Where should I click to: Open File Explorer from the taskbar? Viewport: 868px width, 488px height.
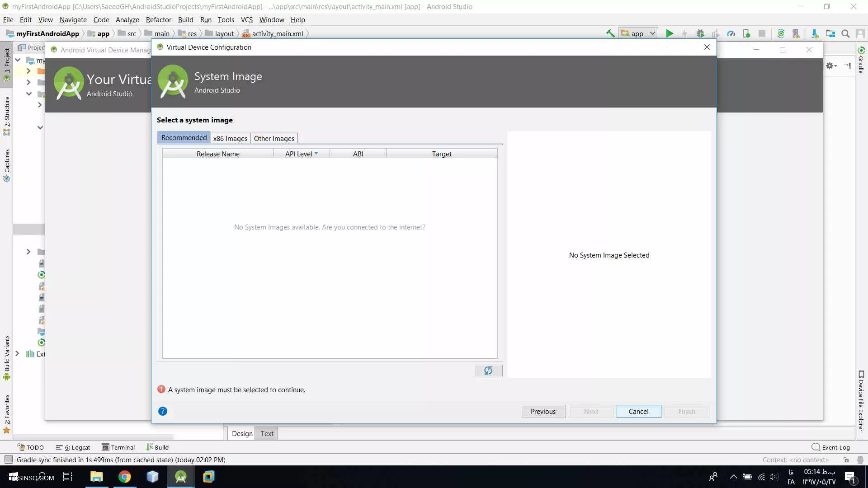click(97, 477)
